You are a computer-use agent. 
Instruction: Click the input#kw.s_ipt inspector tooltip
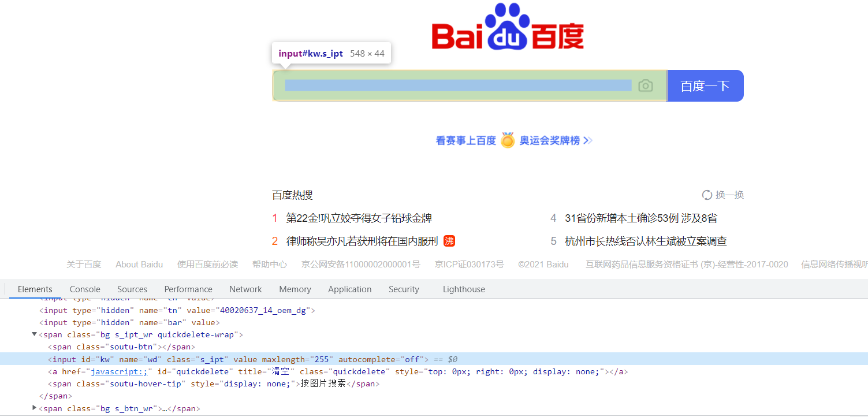tap(331, 54)
